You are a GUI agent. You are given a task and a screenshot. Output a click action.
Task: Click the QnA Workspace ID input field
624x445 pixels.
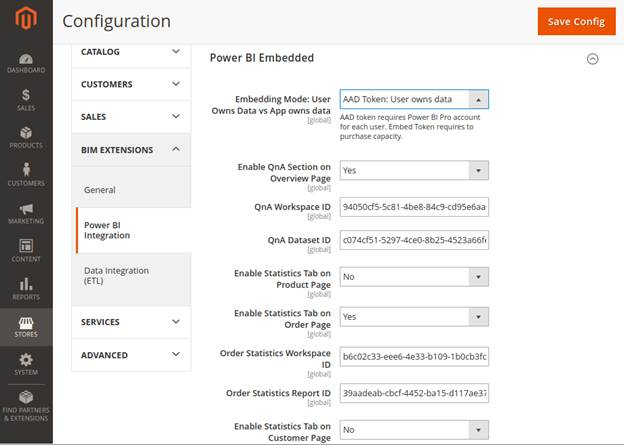click(x=414, y=207)
